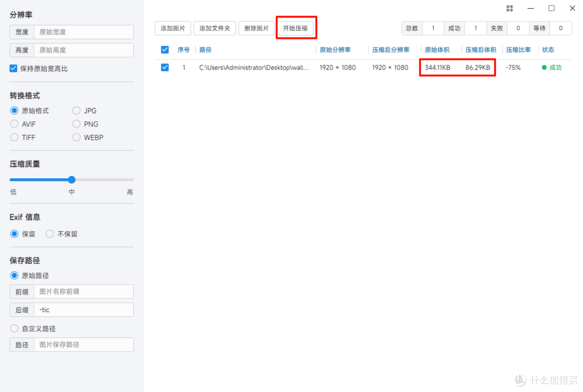
Task: Focus the 后缀 field containing -tic
Action: click(84, 310)
